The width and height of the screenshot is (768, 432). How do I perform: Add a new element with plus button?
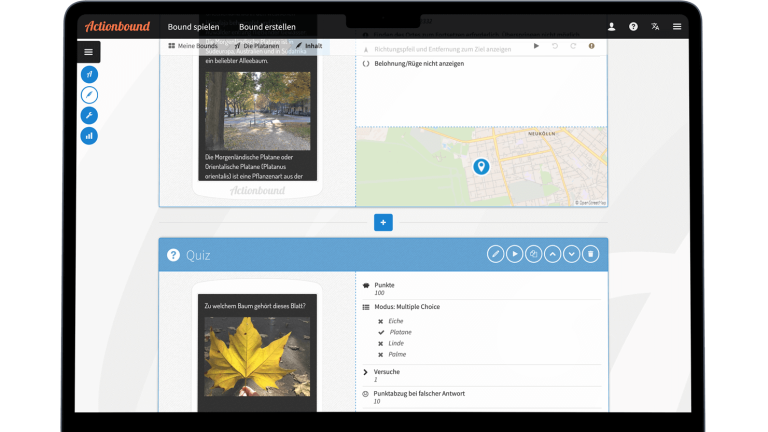click(383, 222)
